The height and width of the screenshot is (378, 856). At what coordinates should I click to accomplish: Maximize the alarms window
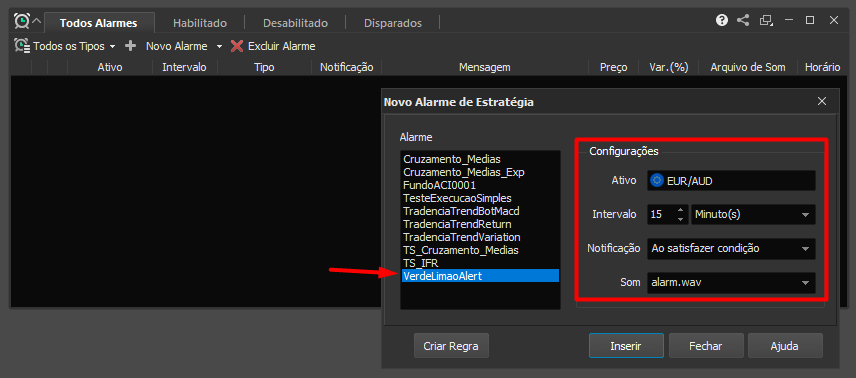810,21
